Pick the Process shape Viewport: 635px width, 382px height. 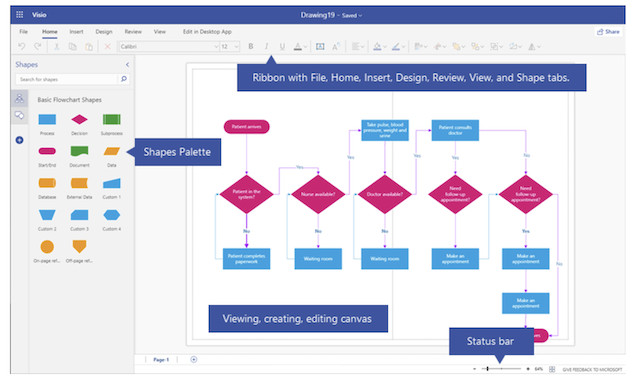pos(47,120)
